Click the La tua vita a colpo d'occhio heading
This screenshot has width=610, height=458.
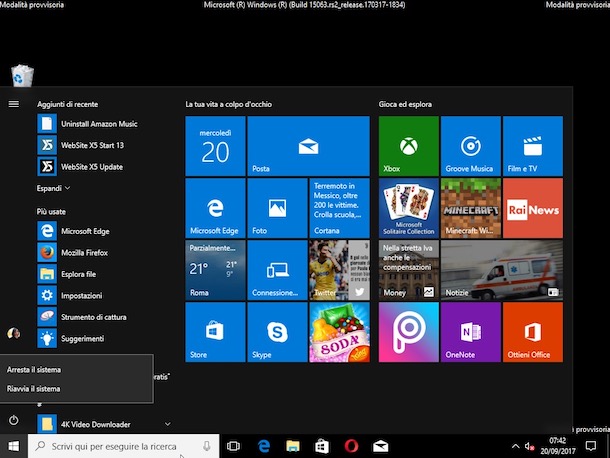point(228,104)
